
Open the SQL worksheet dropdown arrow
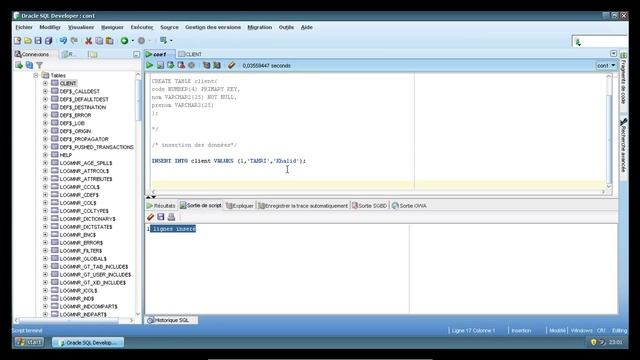(171, 41)
